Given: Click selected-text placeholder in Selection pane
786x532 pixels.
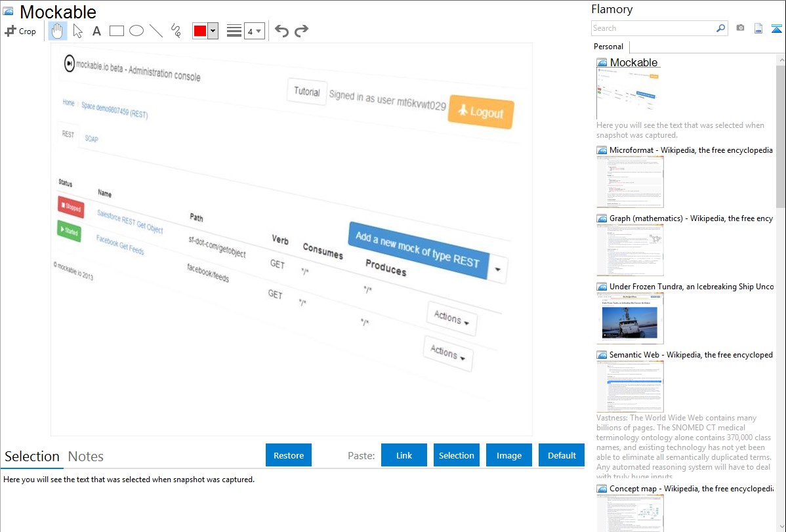Looking at the screenshot, I should pyautogui.click(x=129, y=480).
